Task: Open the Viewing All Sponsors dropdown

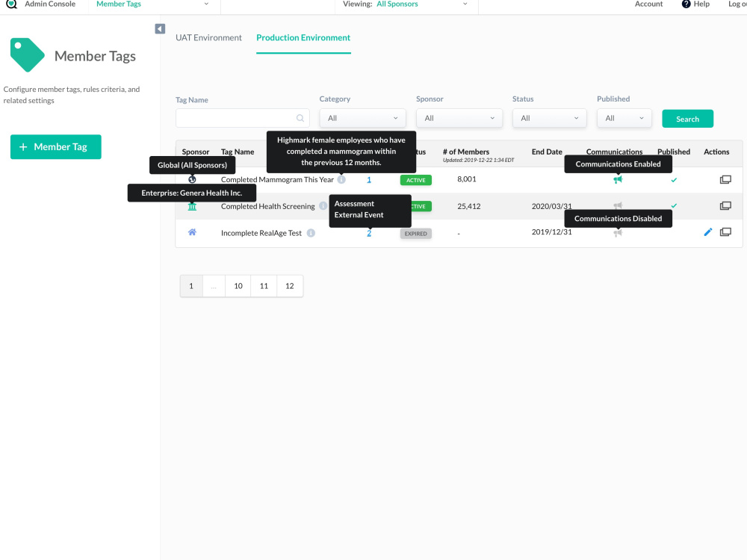Action: coord(406,4)
